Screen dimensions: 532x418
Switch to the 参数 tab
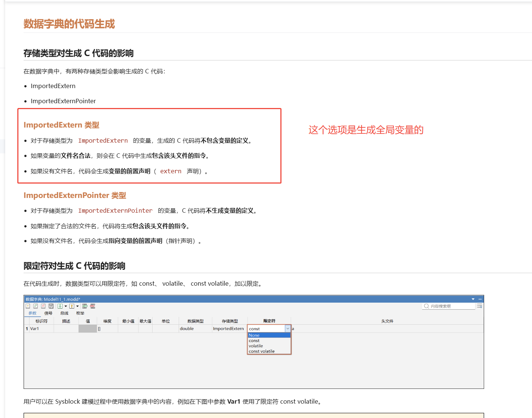pyautogui.click(x=32, y=313)
